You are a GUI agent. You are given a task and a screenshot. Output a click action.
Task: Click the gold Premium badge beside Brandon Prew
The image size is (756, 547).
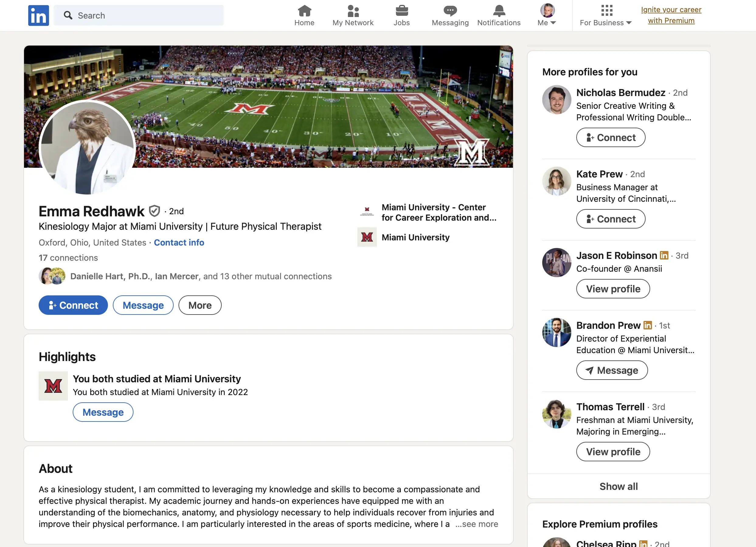pyautogui.click(x=648, y=325)
